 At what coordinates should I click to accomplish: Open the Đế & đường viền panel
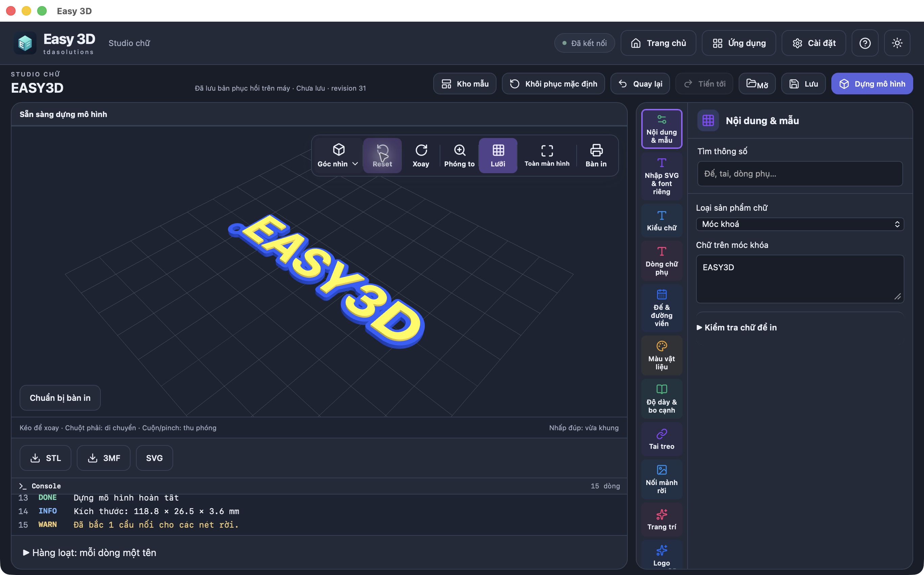(x=662, y=308)
